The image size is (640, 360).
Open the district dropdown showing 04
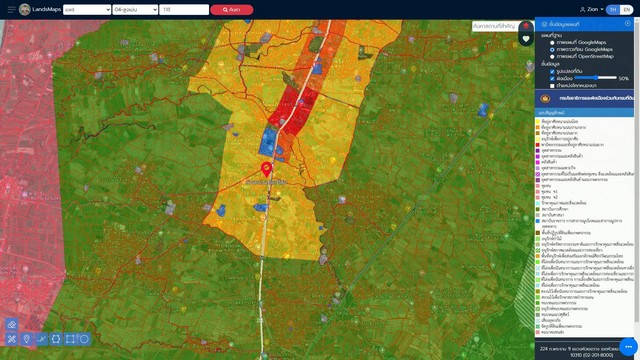coord(135,10)
